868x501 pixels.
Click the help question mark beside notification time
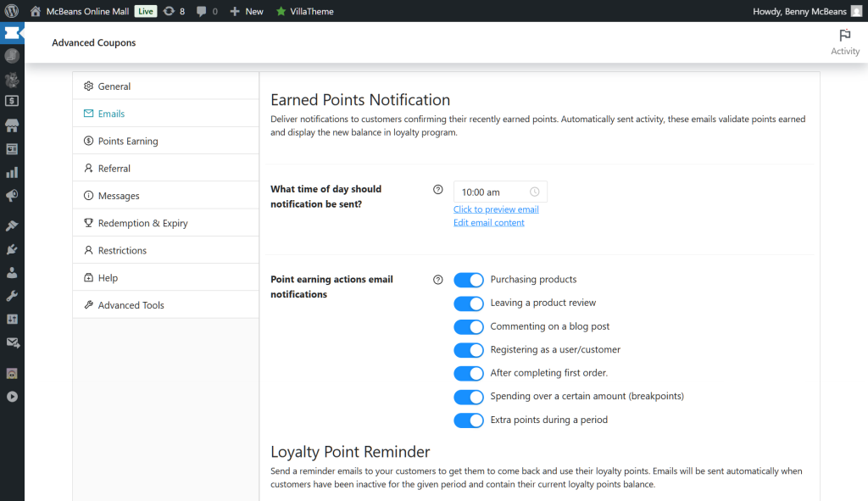tap(437, 189)
